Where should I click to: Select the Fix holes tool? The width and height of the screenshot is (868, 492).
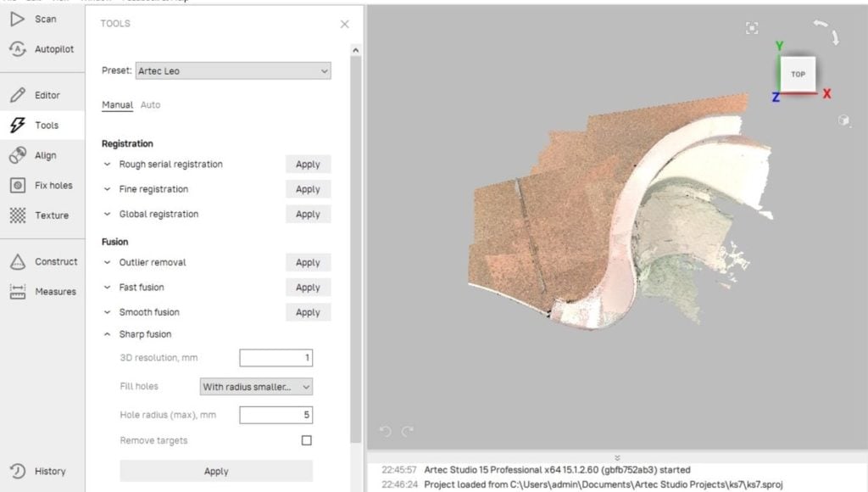[x=42, y=185]
